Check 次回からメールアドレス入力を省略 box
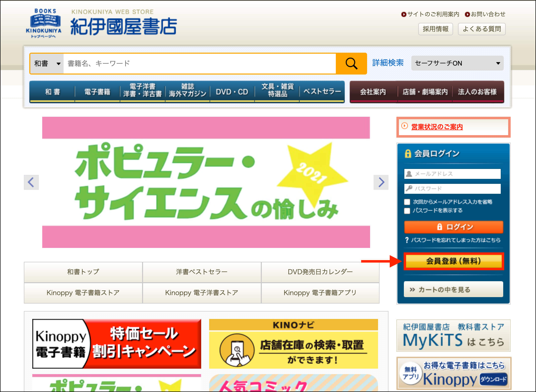536x392 pixels. click(x=407, y=202)
